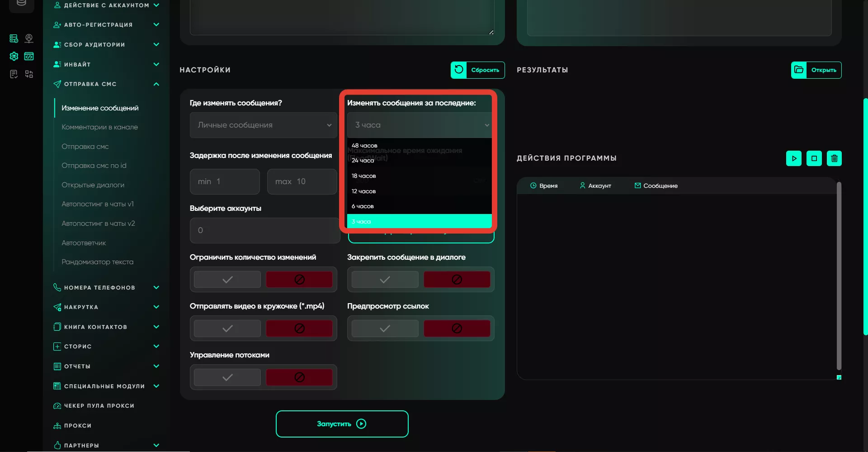Enable Предпросмотр ссылок checkmark
Image resolution: width=868 pixels, height=452 pixels.
click(x=385, y=328)
